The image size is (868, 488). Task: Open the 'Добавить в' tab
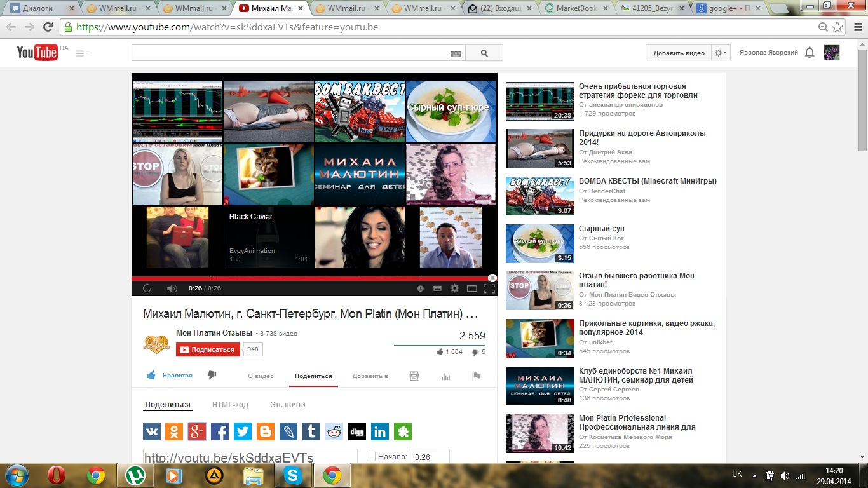370,376
